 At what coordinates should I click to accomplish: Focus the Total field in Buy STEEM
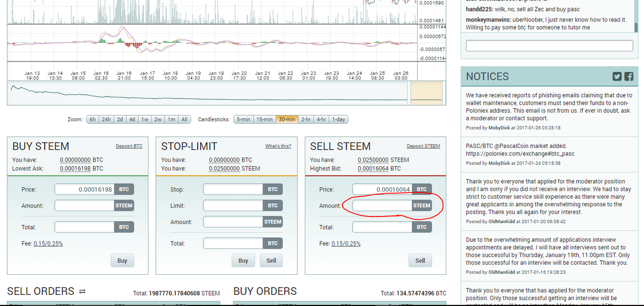85,227
